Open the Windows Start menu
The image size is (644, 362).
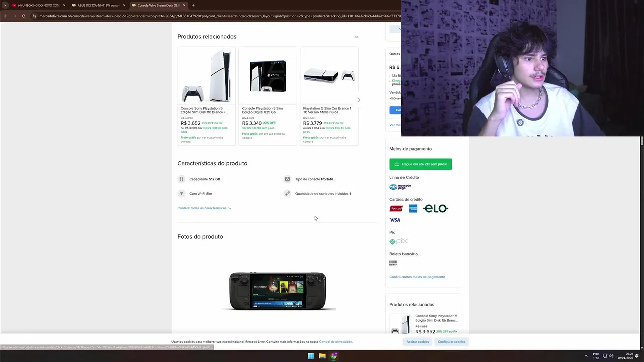click(x=311, y=356)
